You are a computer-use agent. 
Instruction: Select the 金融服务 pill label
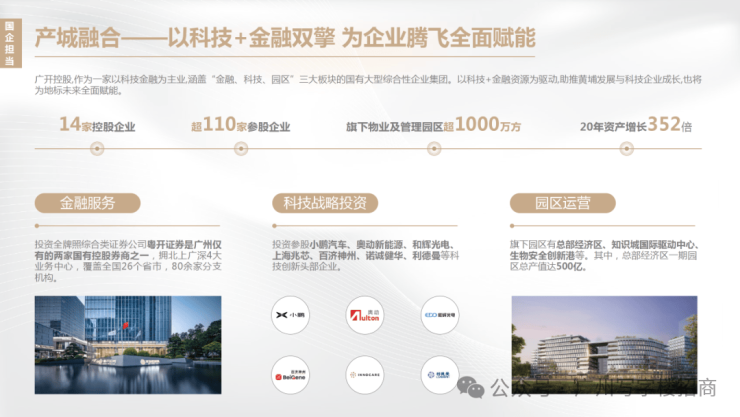(x=88, y=203)
